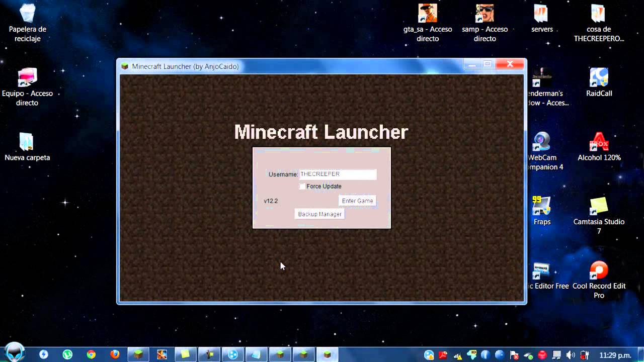Select the Papelera de reciclaje desktop icon
This screenshot has width=644, height=362.
click(28, 23)
